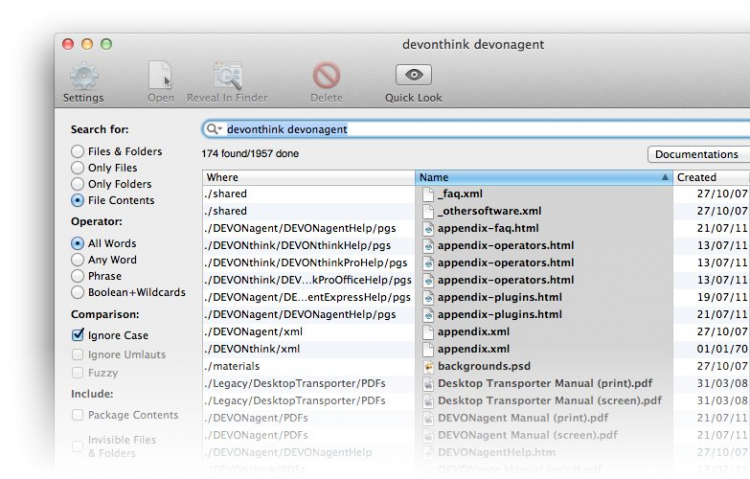Select the Only Files radio button
The width and height of the screenshot is (750, 479).
pos(77,168)
